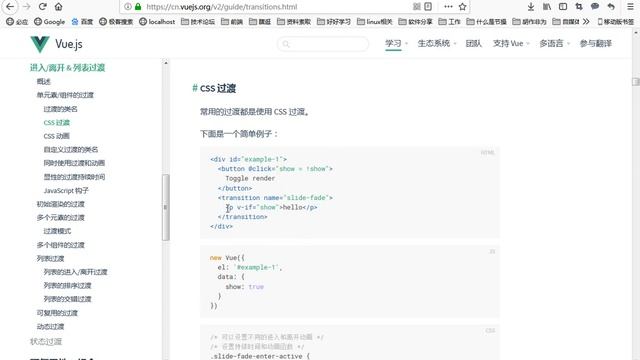Click the green padlock security icon

pos(138,7)
